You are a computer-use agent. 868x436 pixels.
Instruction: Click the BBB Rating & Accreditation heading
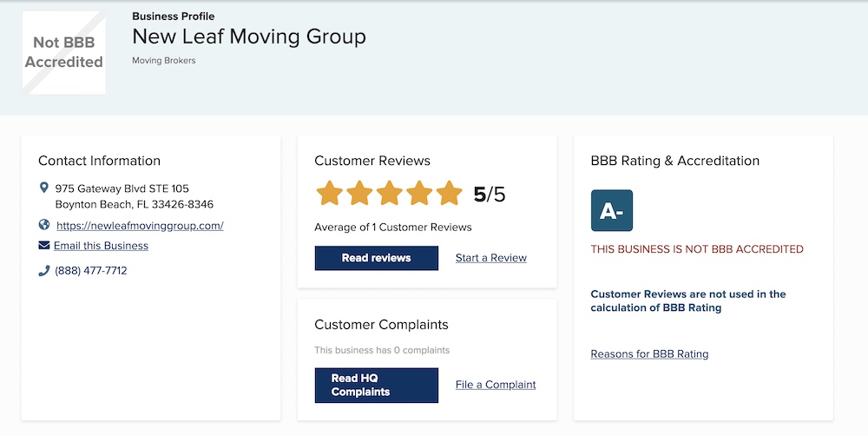(x=674, y=161)
